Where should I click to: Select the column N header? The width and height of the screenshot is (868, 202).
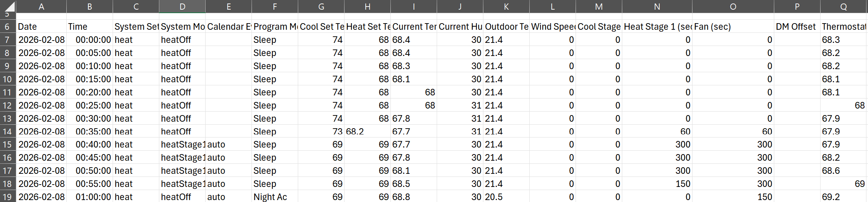[x=657, y=7]
